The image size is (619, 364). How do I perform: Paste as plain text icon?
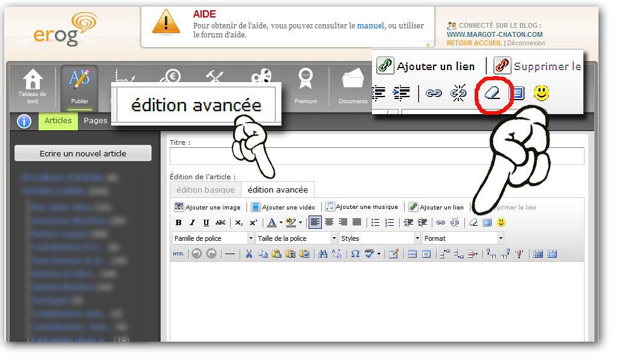[x=290, y=254]
